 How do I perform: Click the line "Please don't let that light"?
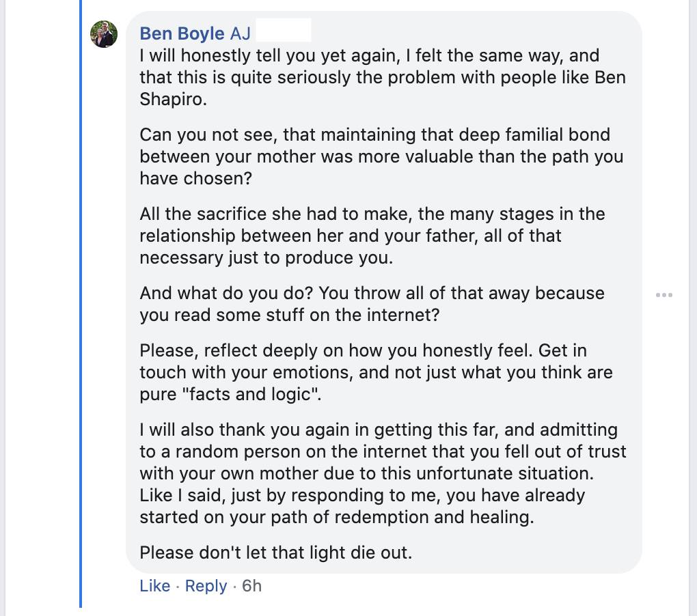click(x=275, y=551)
